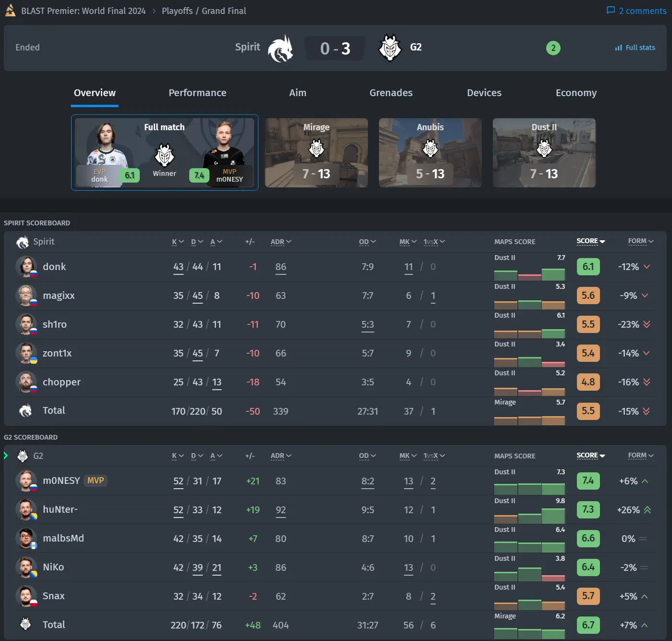Click the Full stats bar chart icon
Screen dimensions: 672x641
pos(618,48)
